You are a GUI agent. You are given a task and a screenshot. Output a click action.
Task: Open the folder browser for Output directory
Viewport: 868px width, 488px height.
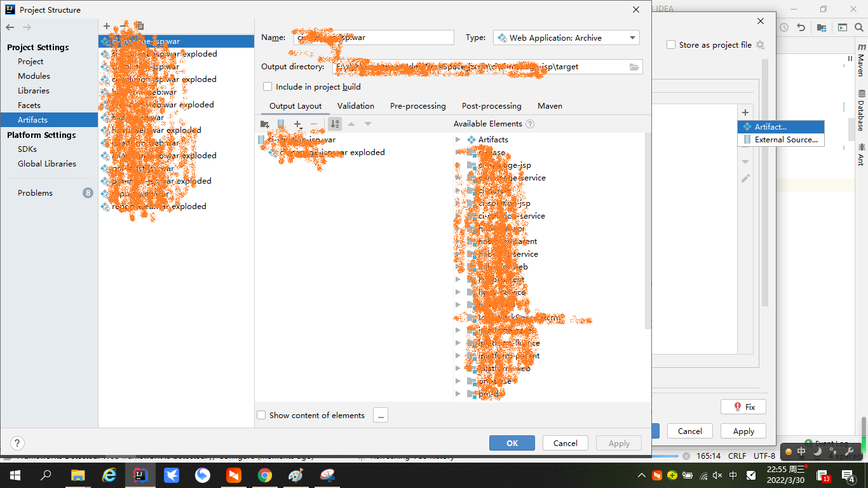pyautogui.click(x=634, y=66)
